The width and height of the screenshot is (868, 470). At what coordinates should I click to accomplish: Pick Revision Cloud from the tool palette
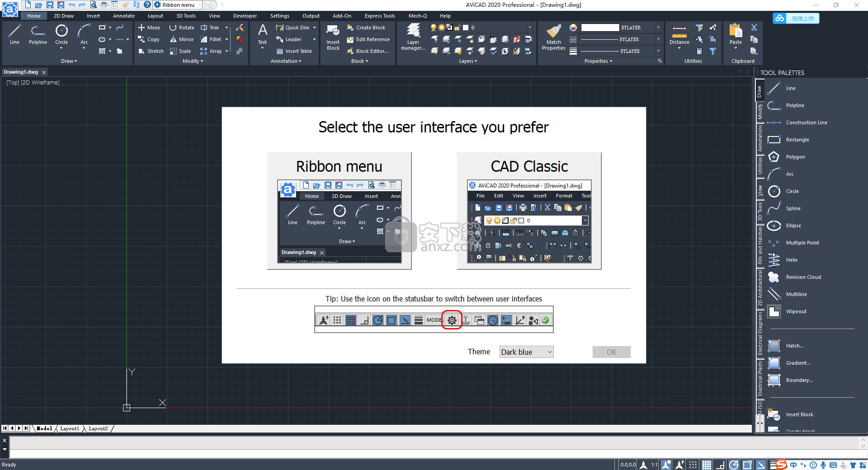pyautogui.click(x=803, y=277)
